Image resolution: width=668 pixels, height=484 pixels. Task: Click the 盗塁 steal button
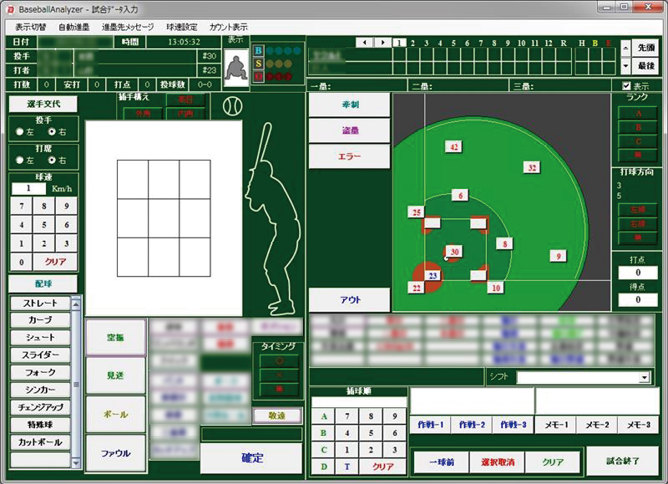349,130
